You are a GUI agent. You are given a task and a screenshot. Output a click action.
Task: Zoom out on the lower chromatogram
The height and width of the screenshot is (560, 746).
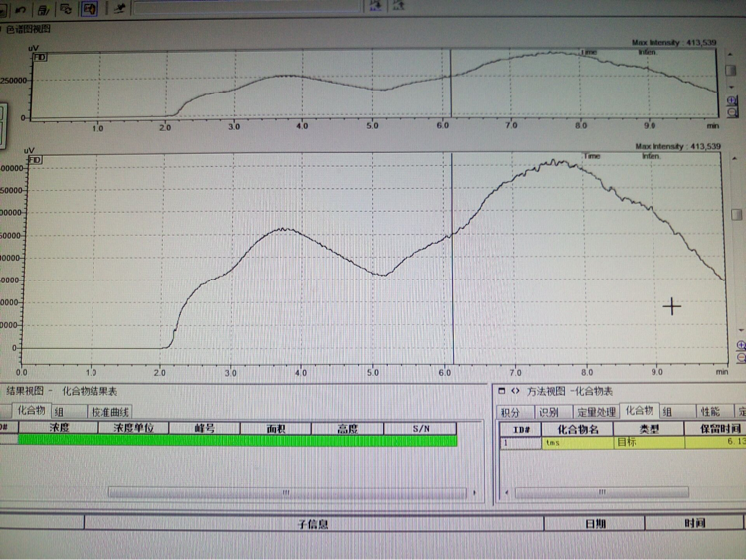tap(741, 357)
